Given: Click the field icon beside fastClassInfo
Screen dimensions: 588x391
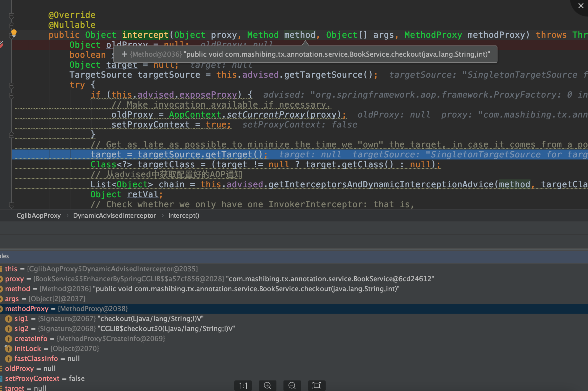Looking at the screenshot, I should point(9,359).
